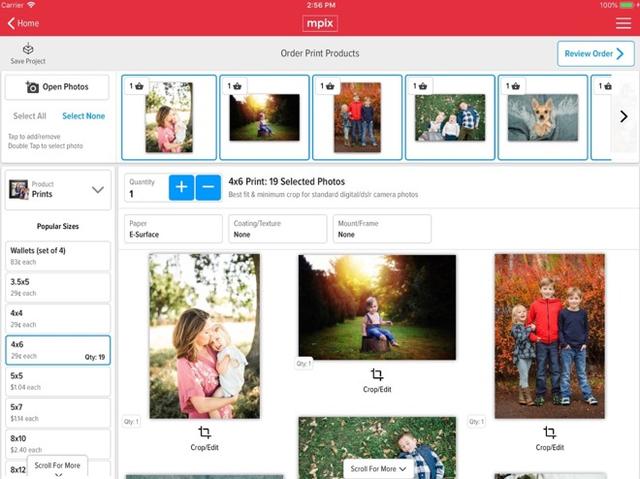Tap the plus quantity button
Screen dimensions: 640x479
(x=181, y=187)
